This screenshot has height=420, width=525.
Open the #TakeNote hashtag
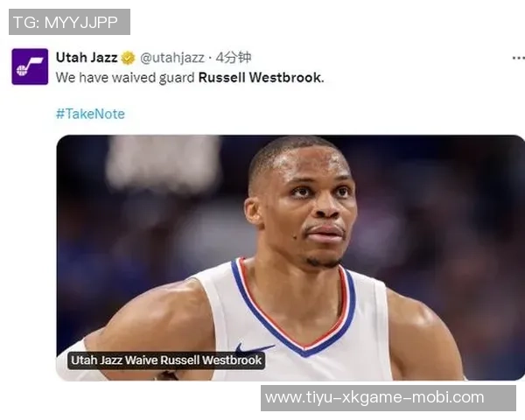(x=90, y=114)
